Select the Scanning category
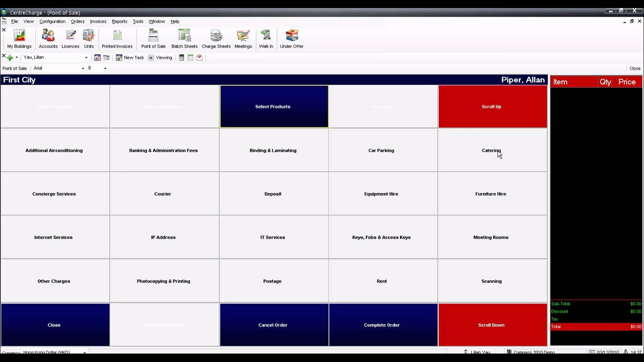 pyautogui.click(x=493, y=281)
